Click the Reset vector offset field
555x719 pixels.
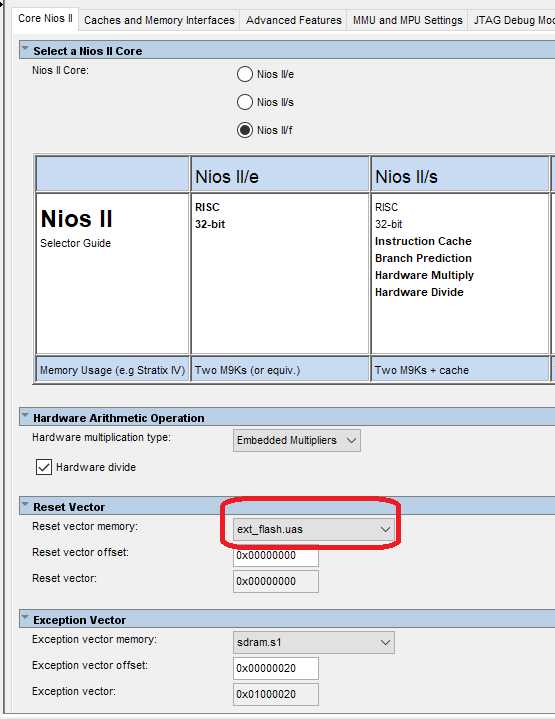[x=276, y=555]
